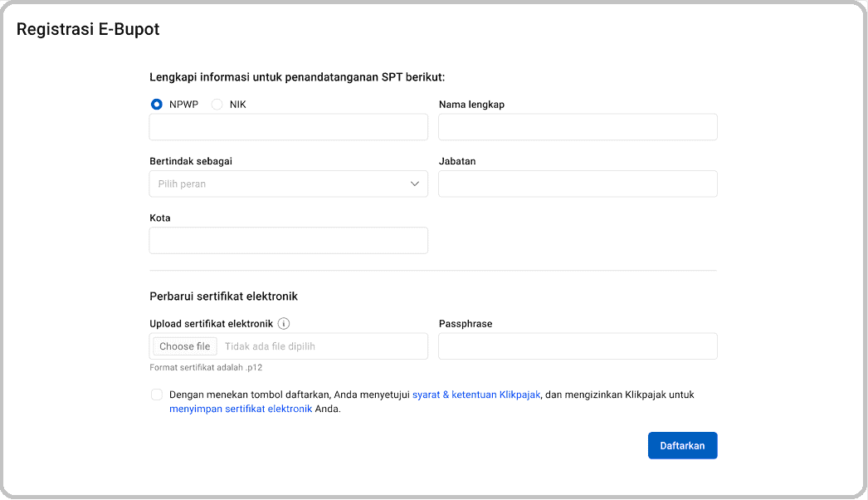This screenshot has height=500, width=868.
Task: Open the Bertindak sebagai dropdown
Action: [289, 184]
